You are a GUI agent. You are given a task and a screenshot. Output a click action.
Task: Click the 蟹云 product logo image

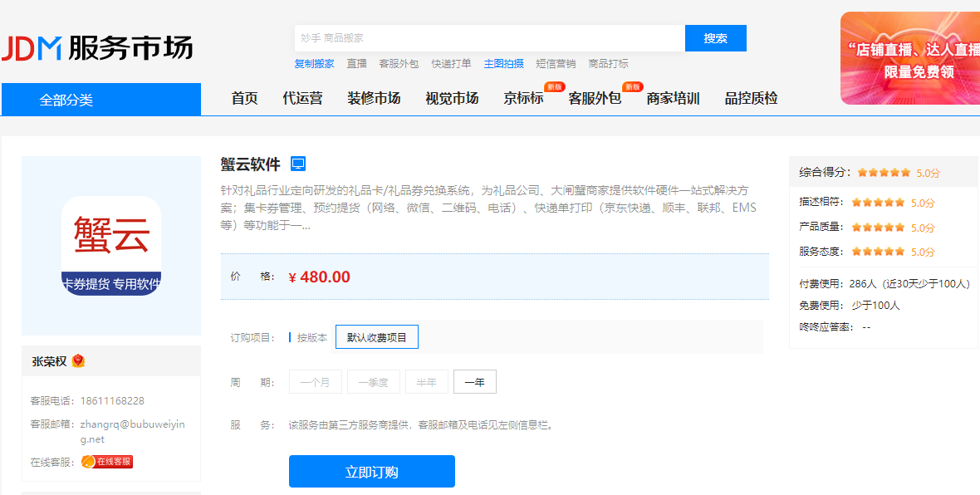coord(111,246)
